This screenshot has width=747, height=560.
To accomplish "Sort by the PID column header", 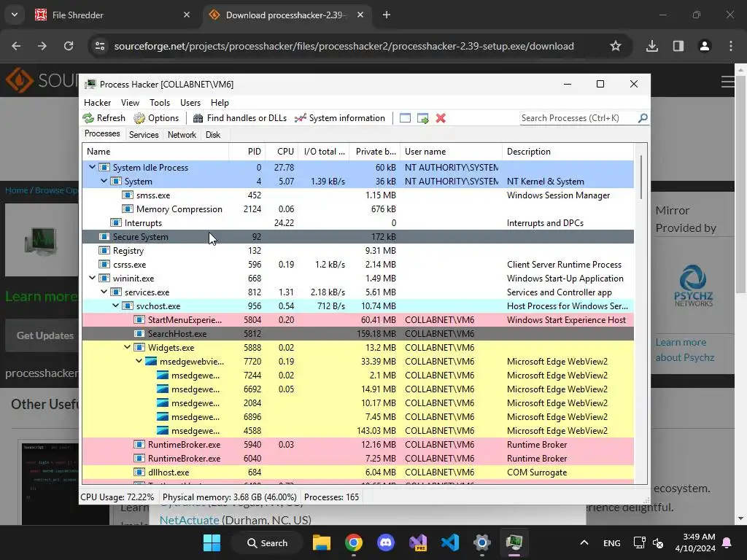I will pyautogui.click(x=247, y=152).
